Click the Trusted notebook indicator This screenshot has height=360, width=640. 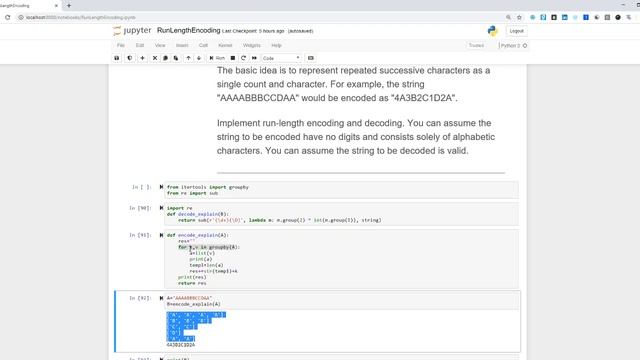click(476, 45)
